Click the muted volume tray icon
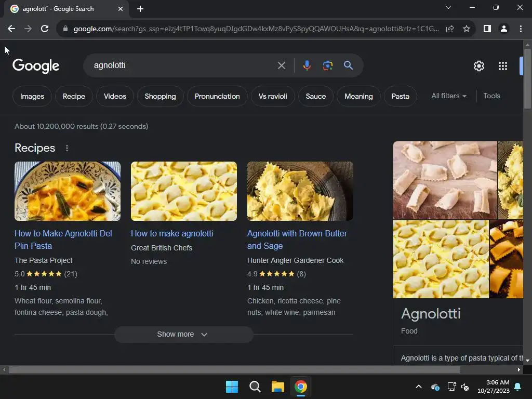This screenshot has width=532, height=399. [x=465, y=387]
